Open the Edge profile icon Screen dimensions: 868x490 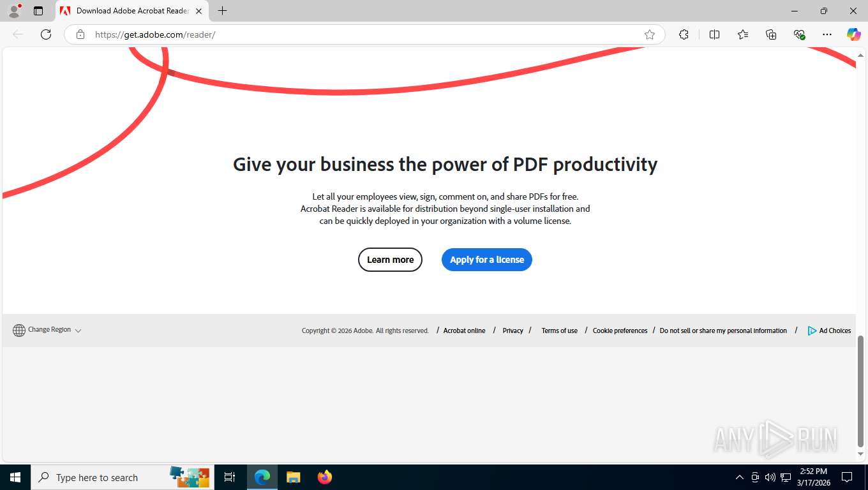14,11
